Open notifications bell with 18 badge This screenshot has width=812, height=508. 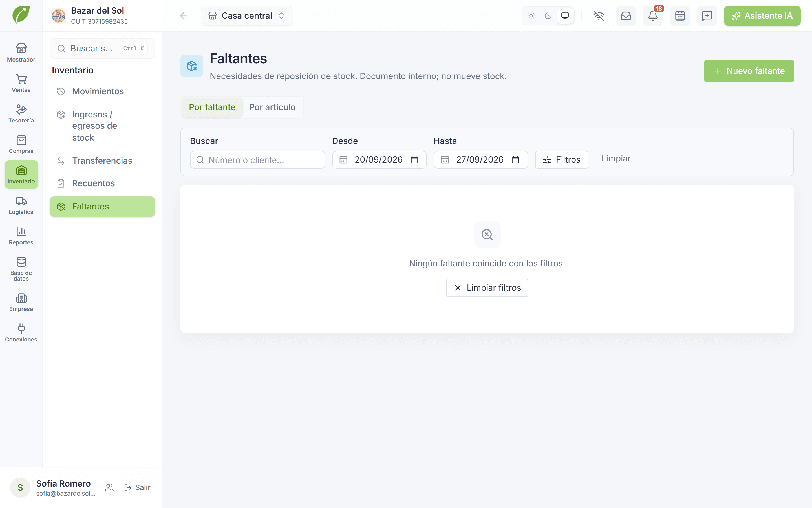point(653,16)
